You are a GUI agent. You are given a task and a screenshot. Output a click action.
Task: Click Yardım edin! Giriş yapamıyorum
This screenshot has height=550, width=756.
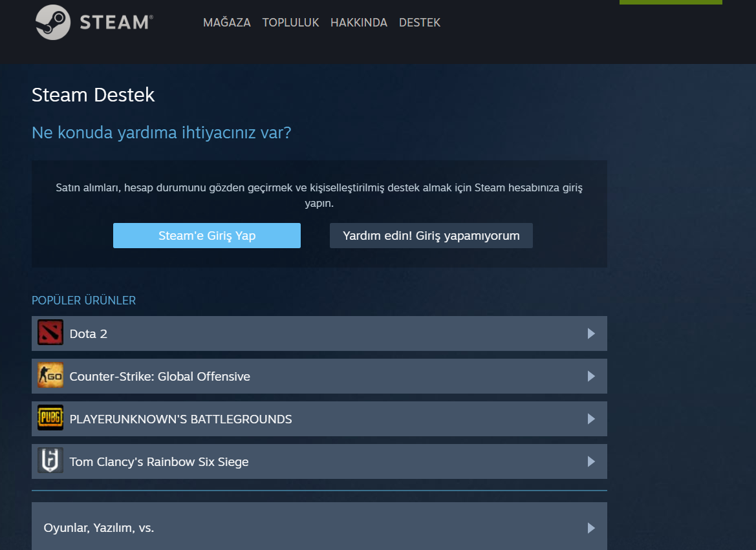click(431, 235)
